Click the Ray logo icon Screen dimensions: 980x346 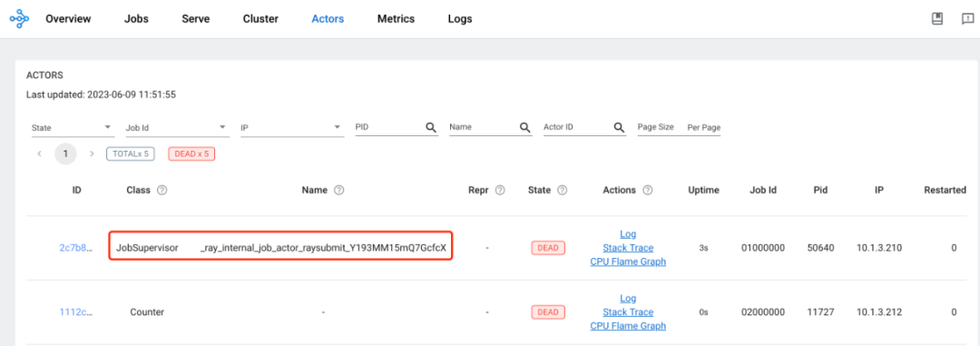(x=19, y=19)
